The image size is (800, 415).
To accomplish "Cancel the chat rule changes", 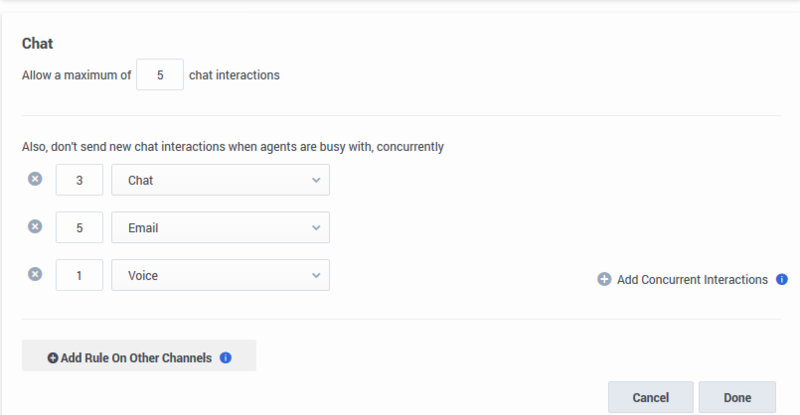I will point(651,397).
